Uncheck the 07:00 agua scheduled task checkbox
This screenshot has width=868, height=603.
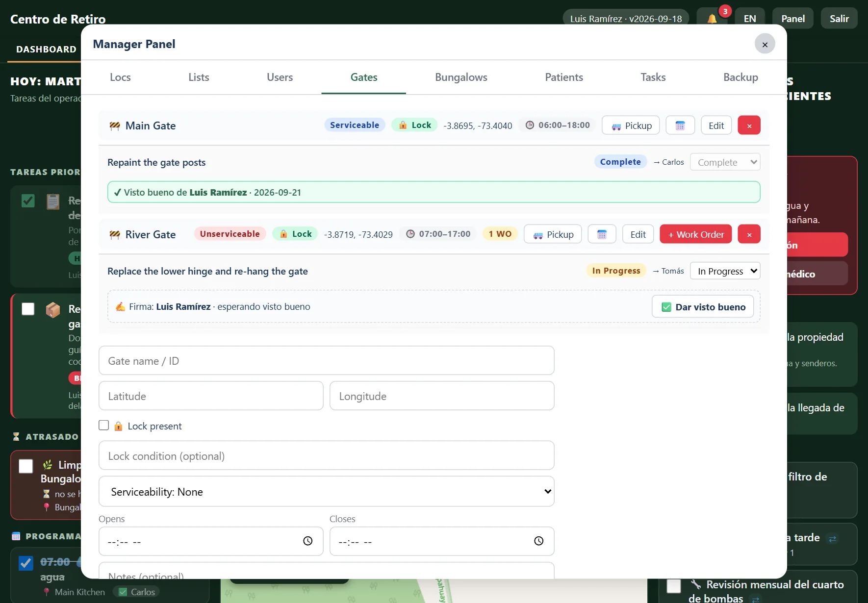click(x=26, y=563)
